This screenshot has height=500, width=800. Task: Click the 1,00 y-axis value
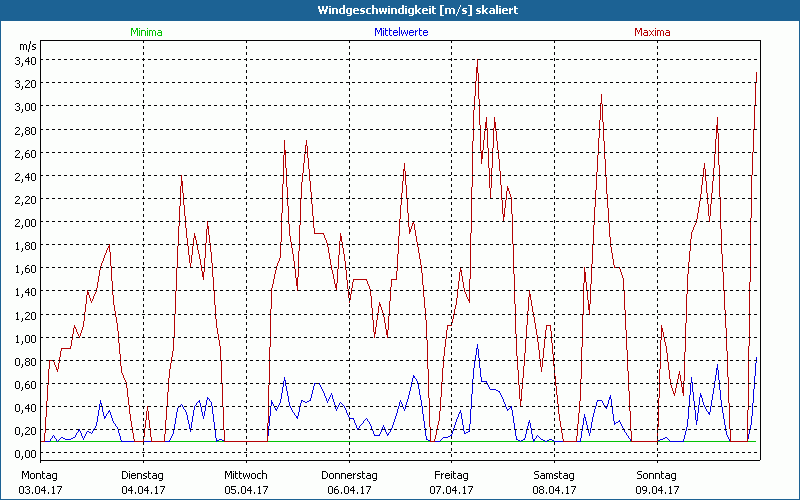(x=25, y=338)
